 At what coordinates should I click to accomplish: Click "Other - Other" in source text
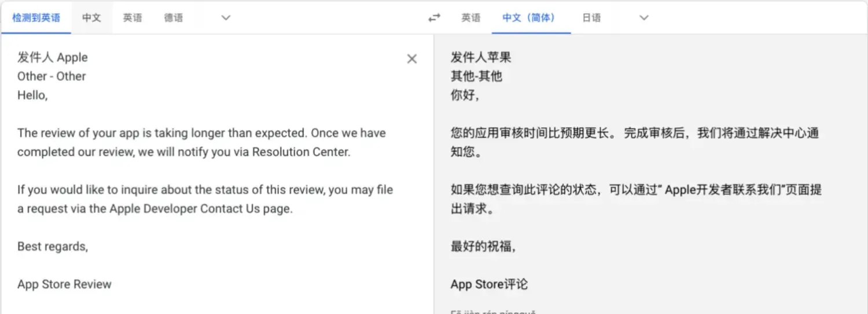pyautogui.click(x=52, y=76)
